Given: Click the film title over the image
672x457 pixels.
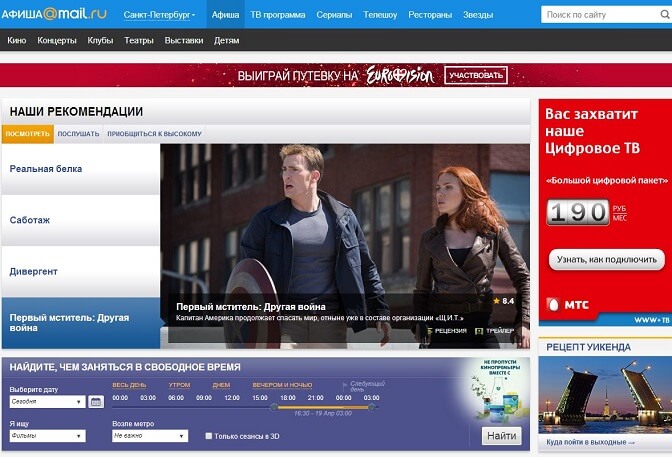Looking at the screenshot, I should 251,307.
